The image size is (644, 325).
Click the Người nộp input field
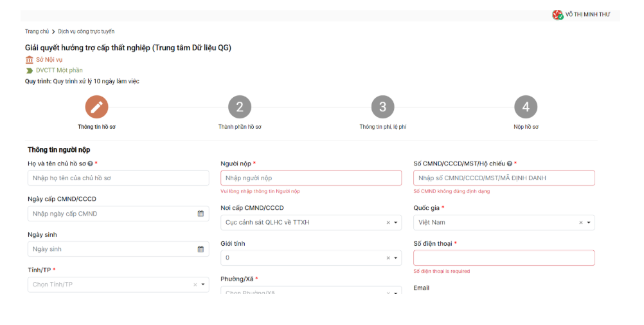(311, 178)
